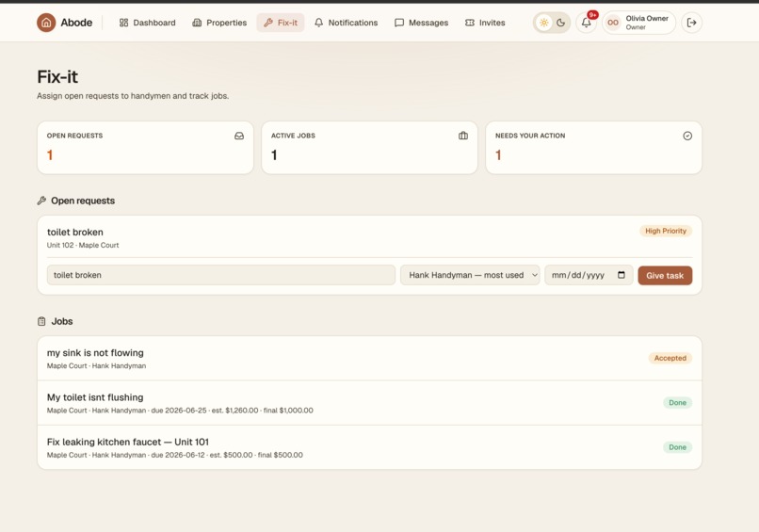Select the Fix-it nav tab

pos(281,23)
